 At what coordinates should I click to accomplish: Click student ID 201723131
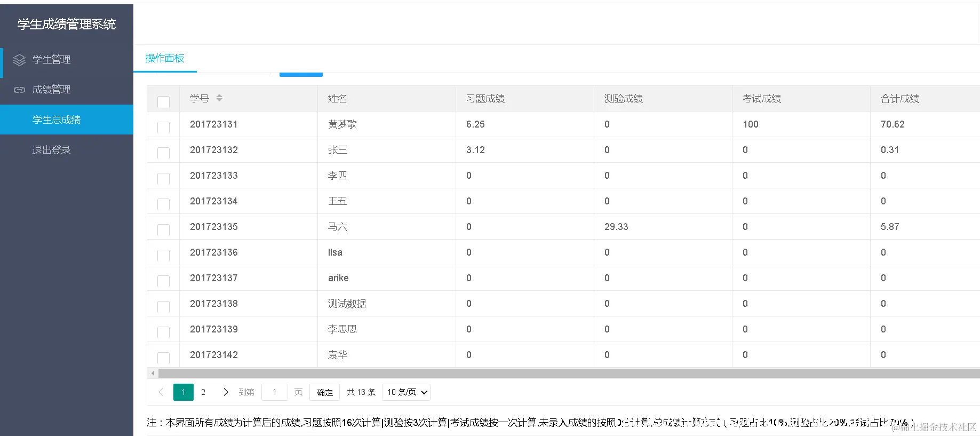[x=214, y=124]
